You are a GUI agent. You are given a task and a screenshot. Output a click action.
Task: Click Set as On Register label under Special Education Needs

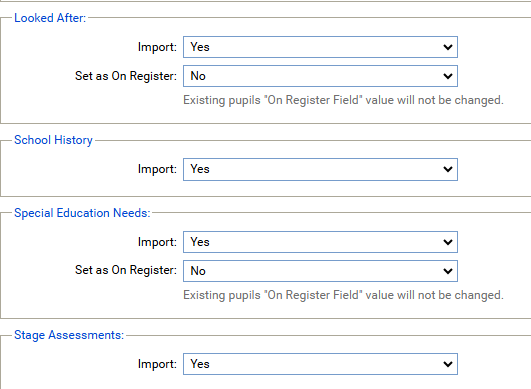126,270
